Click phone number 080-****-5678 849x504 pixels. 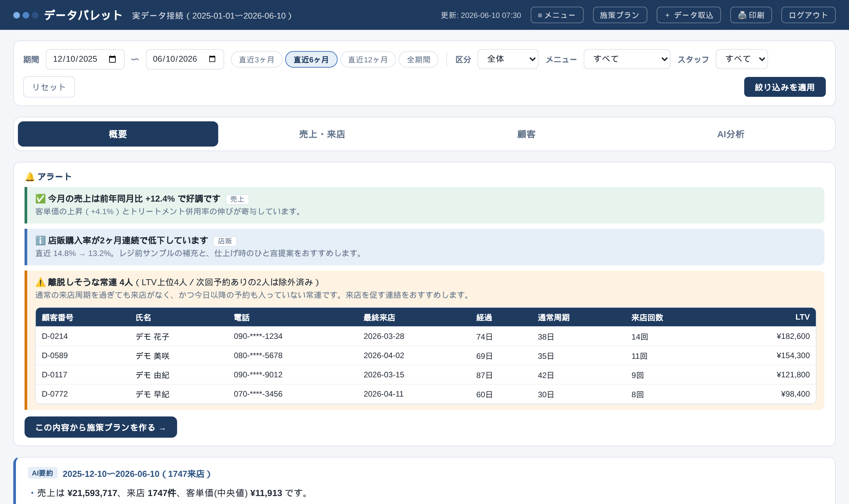coord(258,355)
